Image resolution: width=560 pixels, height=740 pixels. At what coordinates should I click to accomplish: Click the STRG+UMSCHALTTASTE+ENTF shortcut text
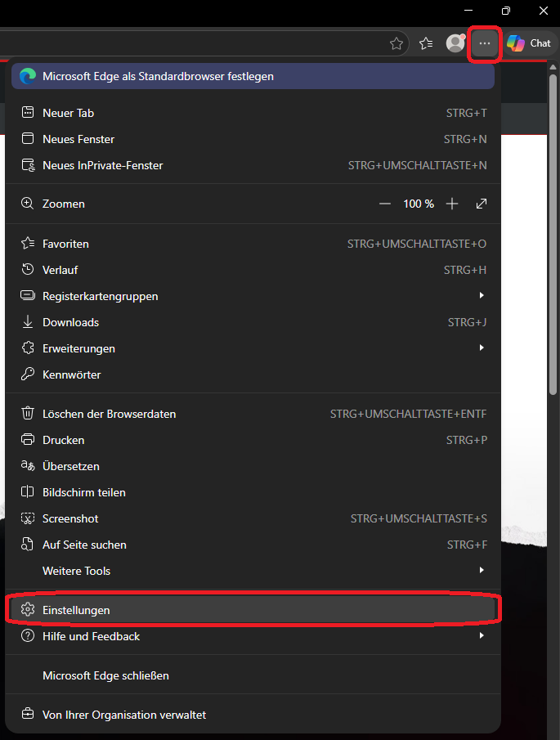coord(408,414)
